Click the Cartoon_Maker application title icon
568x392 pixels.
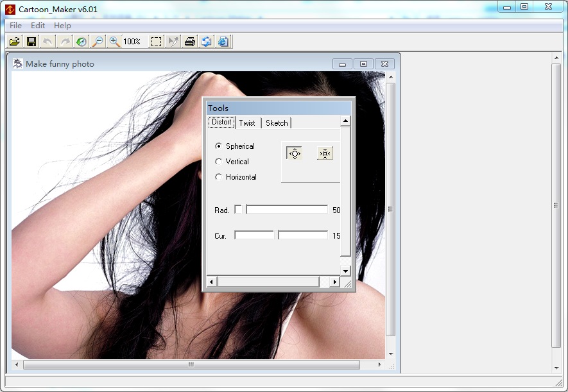tap(10, 9)
